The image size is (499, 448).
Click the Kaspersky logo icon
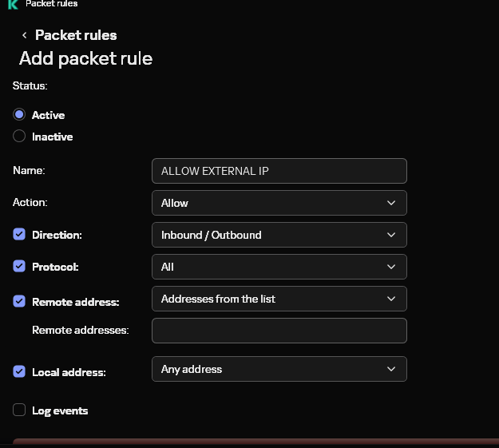click(12, 4)
